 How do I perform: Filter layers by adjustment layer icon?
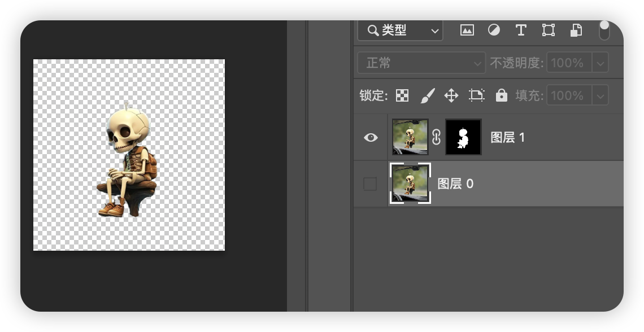click(494, 30)
